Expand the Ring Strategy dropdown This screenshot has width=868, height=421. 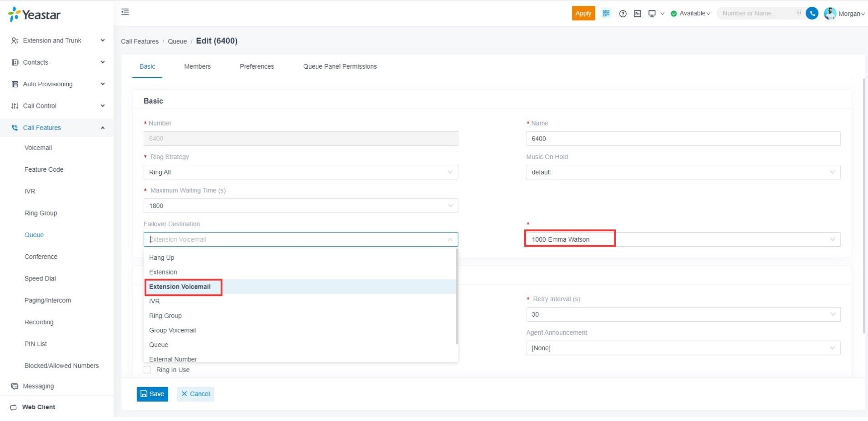point(301,172)
